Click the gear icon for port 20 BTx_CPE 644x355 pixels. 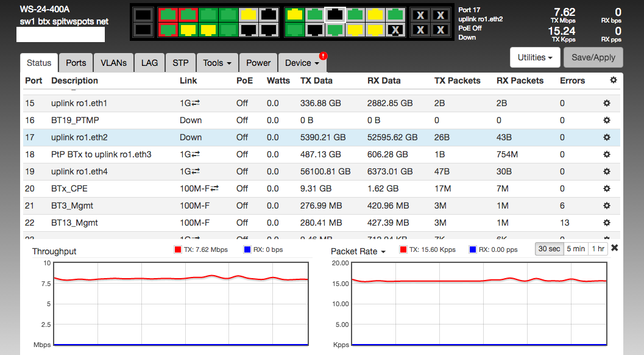[x=606, y=189]
